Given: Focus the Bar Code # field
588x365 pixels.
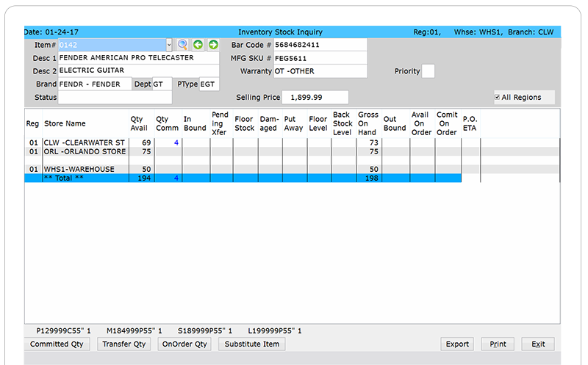Looking at the screenshot, I should [320, 45].
